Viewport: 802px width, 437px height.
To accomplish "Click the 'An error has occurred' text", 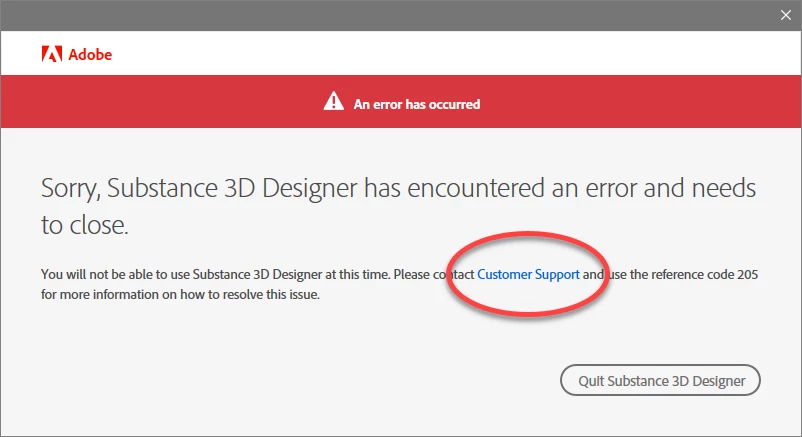I will (x=417, y=104).
